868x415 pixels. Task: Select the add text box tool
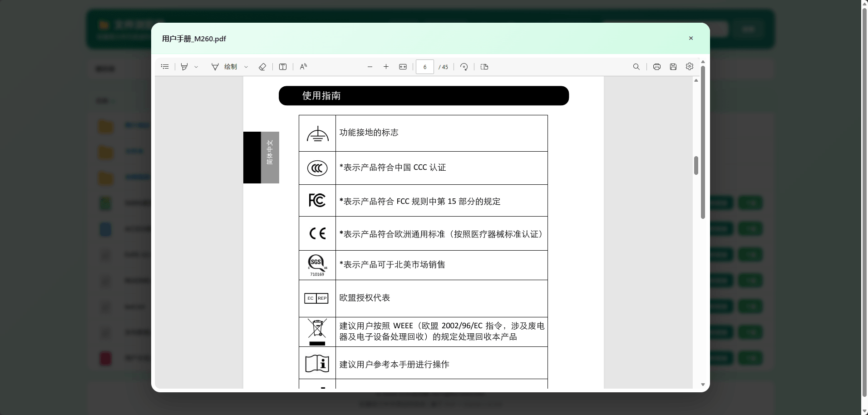[283, 67]
